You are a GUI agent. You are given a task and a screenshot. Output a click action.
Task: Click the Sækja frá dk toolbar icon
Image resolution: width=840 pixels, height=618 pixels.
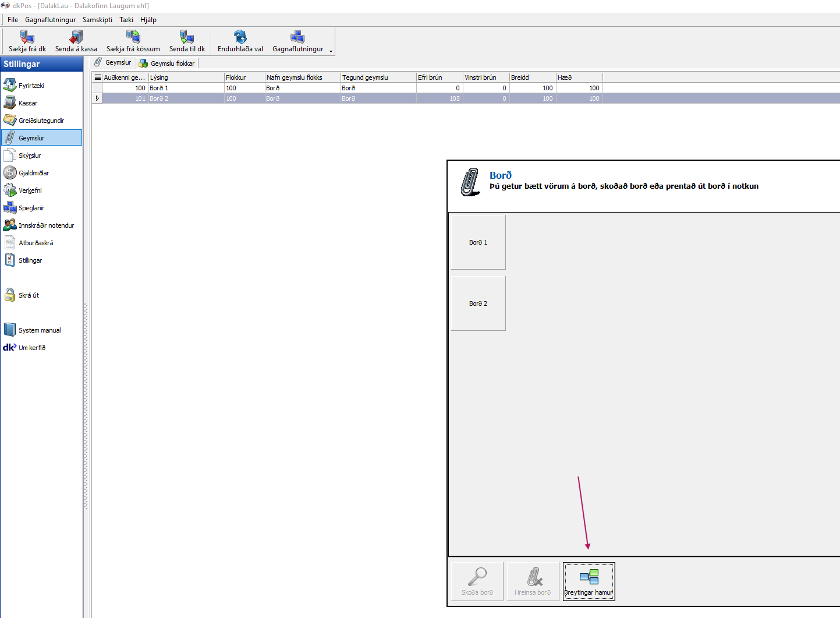pyautogui.click(x=27, y=38)
